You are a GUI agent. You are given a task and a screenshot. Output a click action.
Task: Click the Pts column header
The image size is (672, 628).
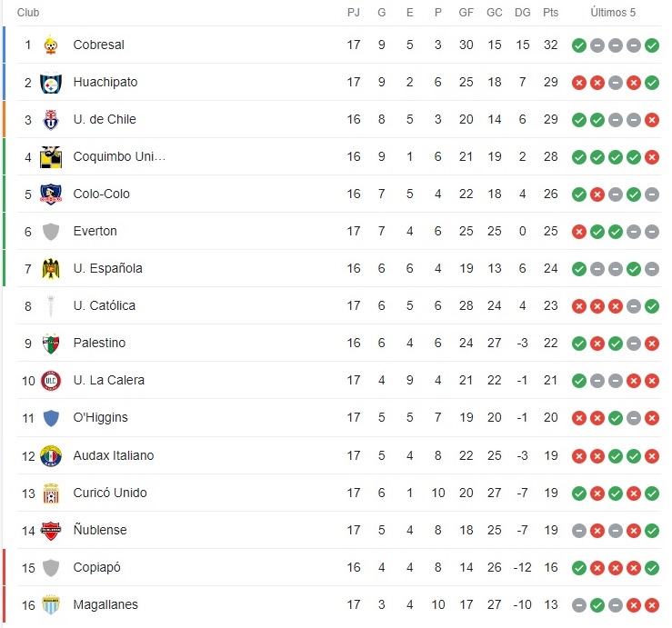550,13
